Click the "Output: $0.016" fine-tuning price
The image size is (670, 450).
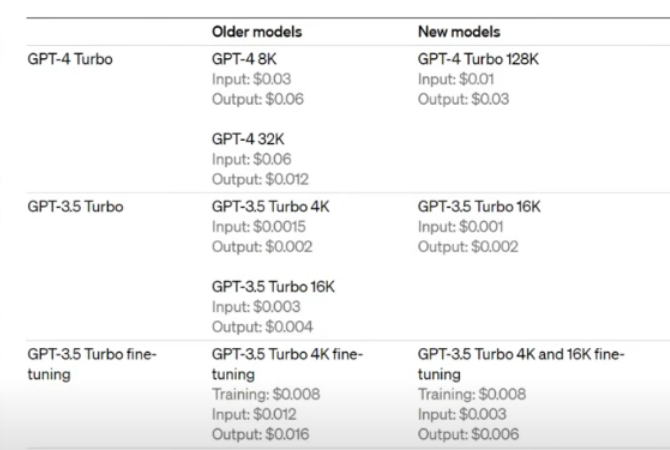(260, 435)
